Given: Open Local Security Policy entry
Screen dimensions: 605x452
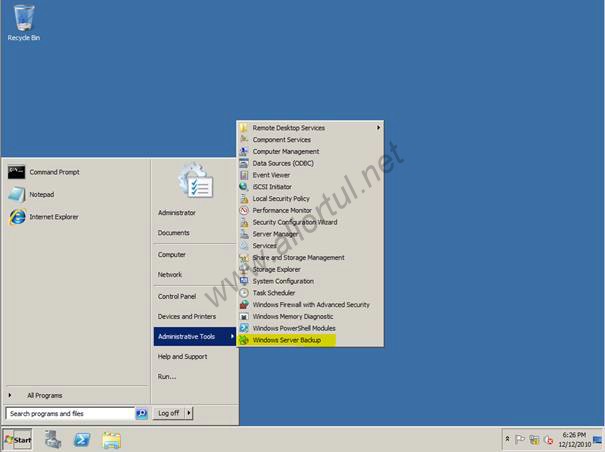Looking at the screenshot, I should 310,198.
